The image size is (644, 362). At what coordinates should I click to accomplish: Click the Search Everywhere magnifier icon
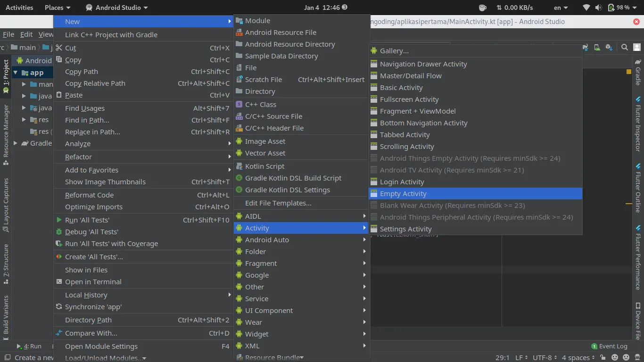tap(624, 47)
